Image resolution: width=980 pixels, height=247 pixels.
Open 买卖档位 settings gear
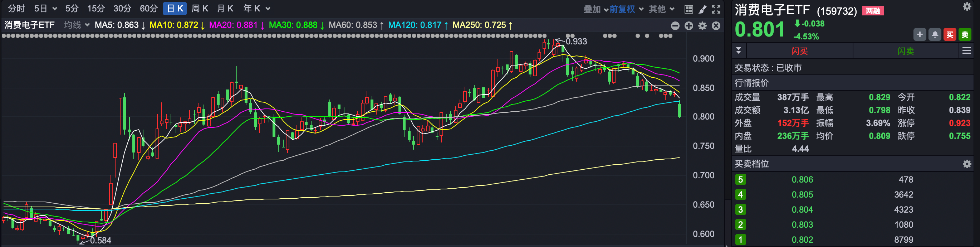(x=967, y=164)
